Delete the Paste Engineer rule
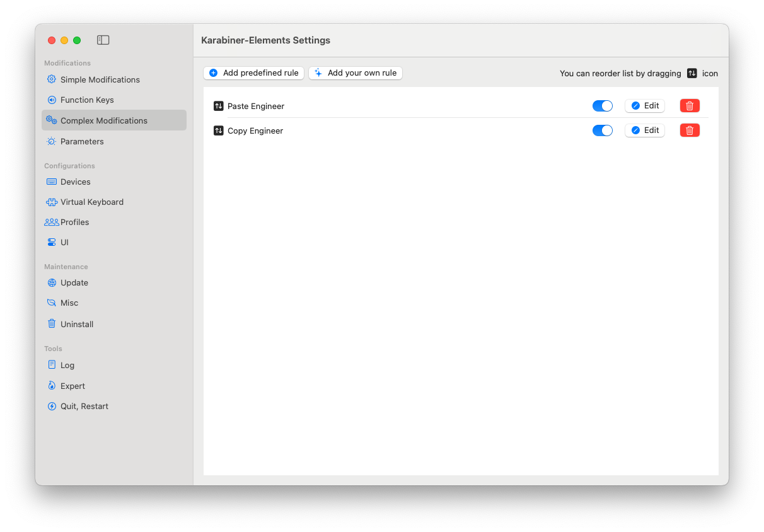 pyautogui.click(x=690, y=106)
